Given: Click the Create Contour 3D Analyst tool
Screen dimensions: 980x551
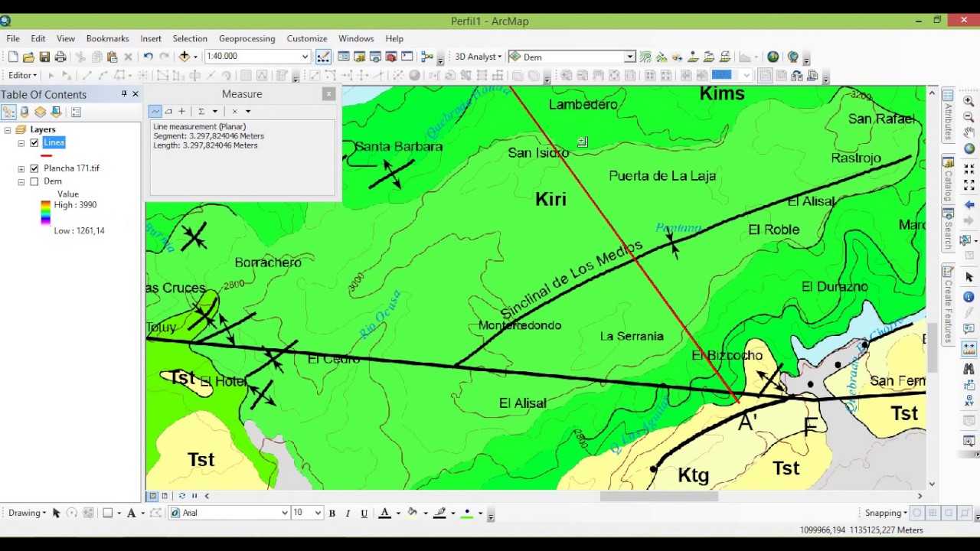Looking at the screenshot, I should (x=645, y=57).
